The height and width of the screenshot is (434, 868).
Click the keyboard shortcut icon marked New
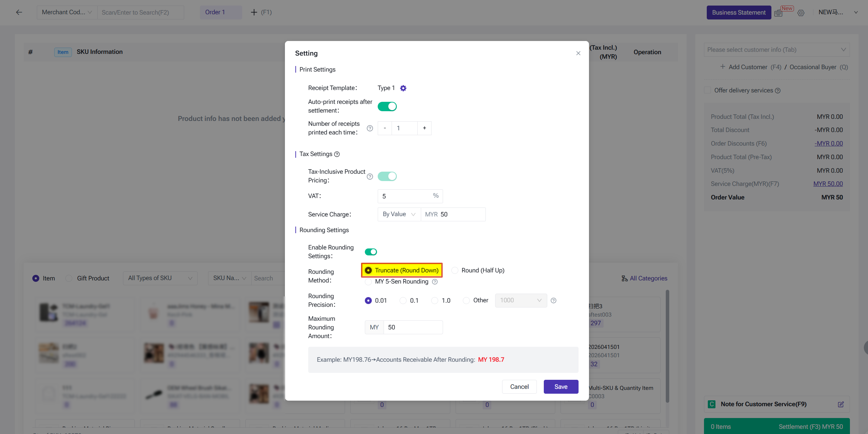[x=778, y=13]
